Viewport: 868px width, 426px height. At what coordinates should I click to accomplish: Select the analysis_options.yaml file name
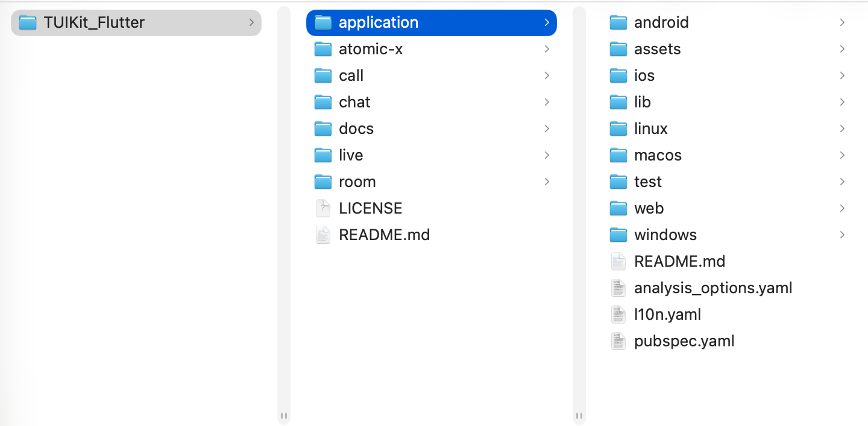[x=713, y=288]
